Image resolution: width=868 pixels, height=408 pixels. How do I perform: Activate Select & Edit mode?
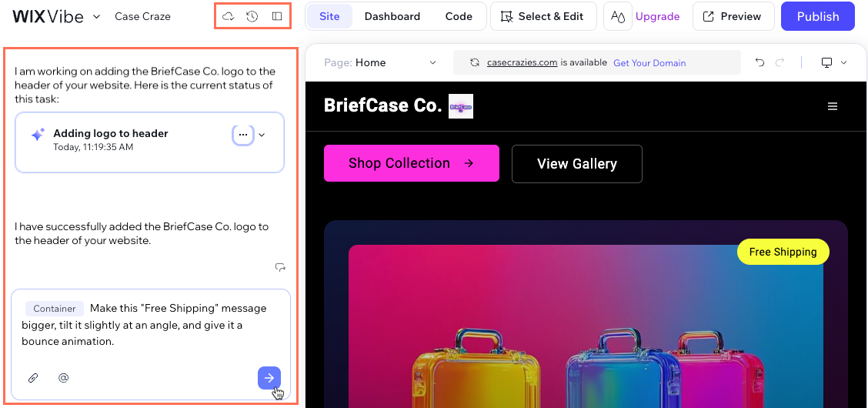tap(543, 17)
